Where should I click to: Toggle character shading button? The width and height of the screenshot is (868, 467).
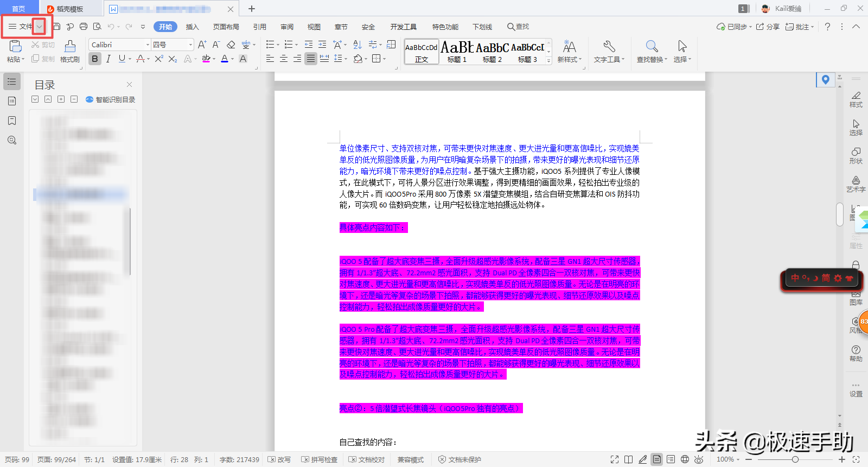point(243,59)
